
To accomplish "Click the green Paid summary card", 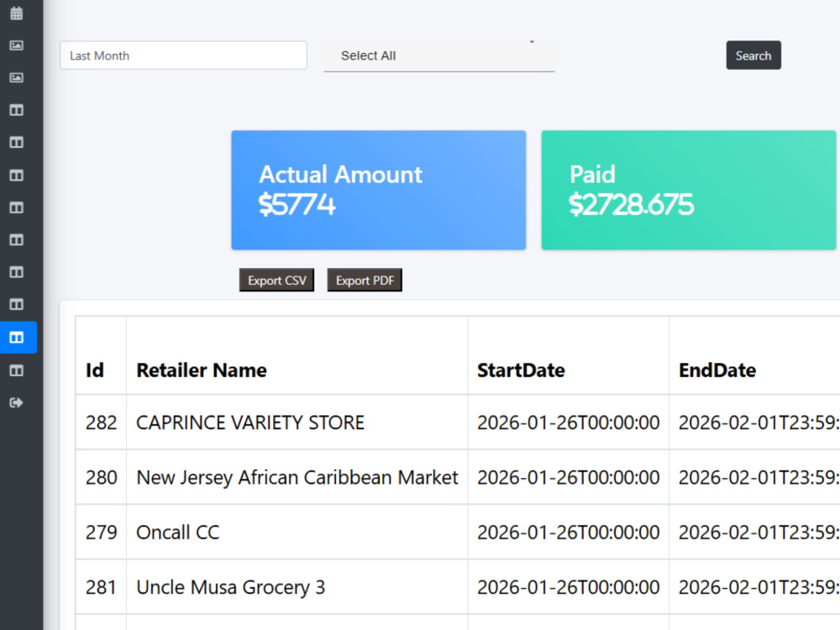I will pos(689,190).
